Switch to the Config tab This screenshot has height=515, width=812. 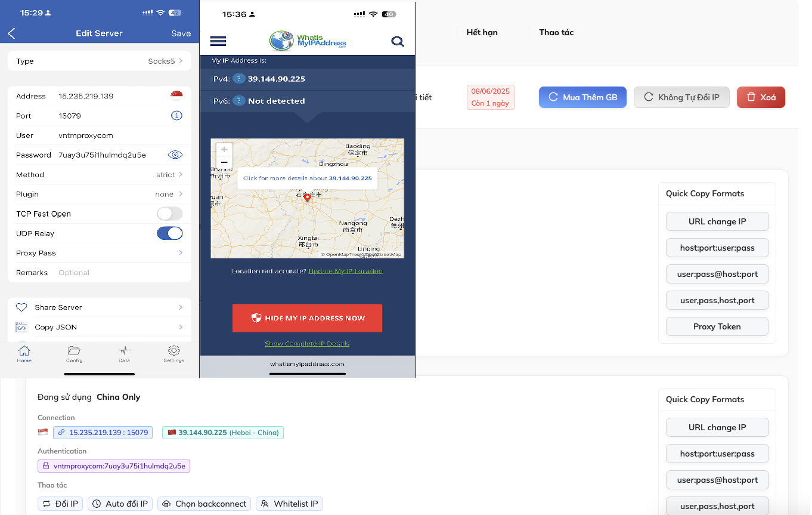tap(74, 353)
